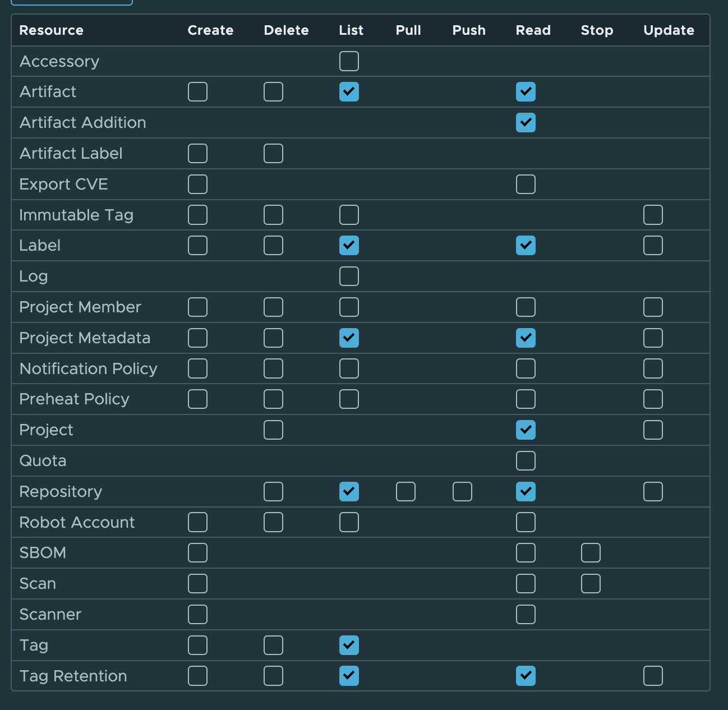The image size is (728, 710).
Task: Check the Project Delete permission
Action: point(273,430)
